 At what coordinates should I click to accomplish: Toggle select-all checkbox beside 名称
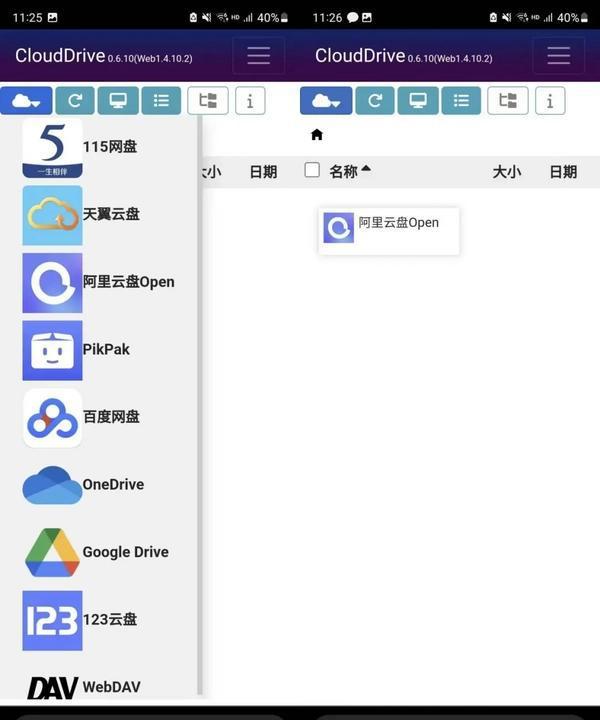pos(312,170)
